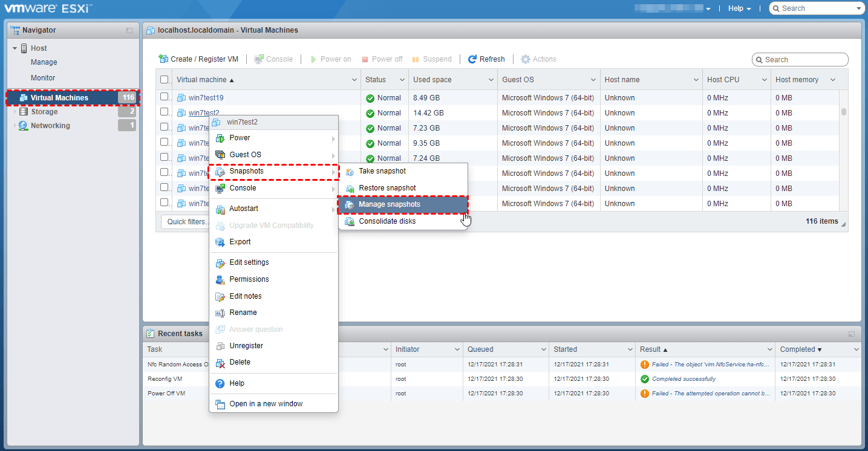This screenshot has width=868, height=451.
Task: Open the Status column dropdown arrow
Action: [x=402, y=80]
